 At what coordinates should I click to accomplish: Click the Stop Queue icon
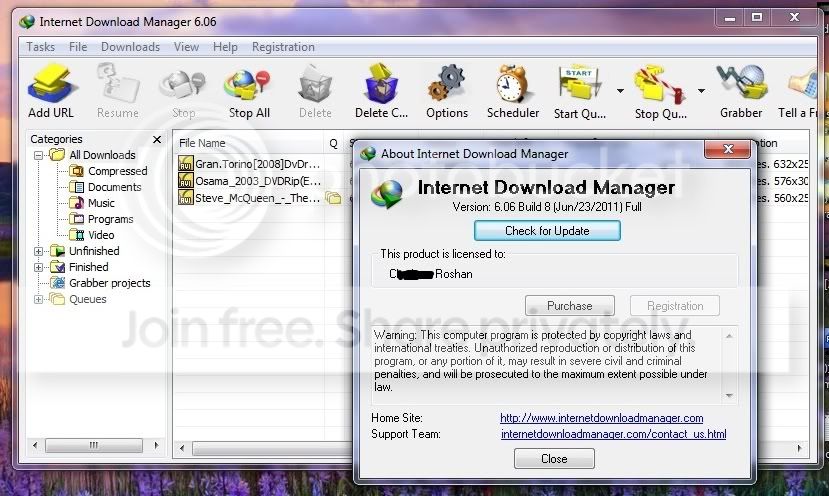pyautogui.click(x=659, y=84)
